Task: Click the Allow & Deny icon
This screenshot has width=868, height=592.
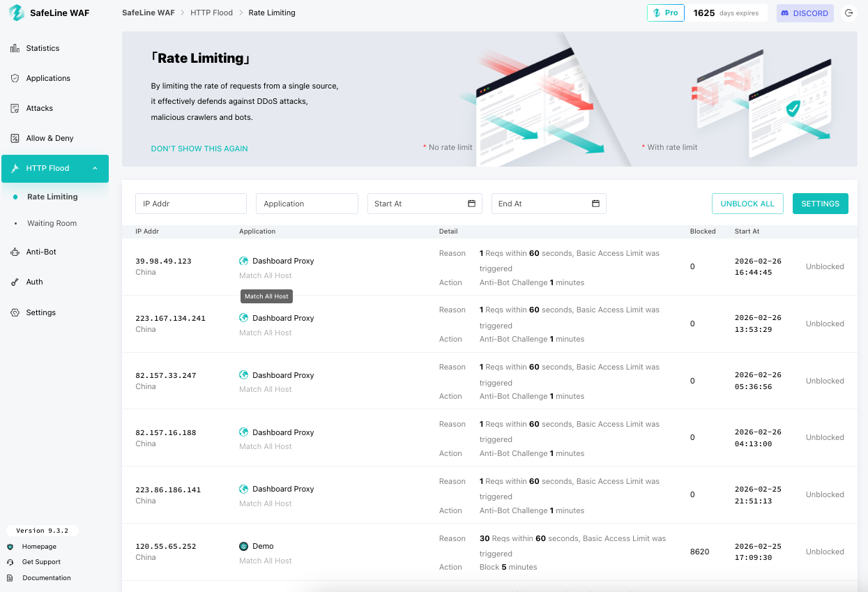Action: coord(15,138)
